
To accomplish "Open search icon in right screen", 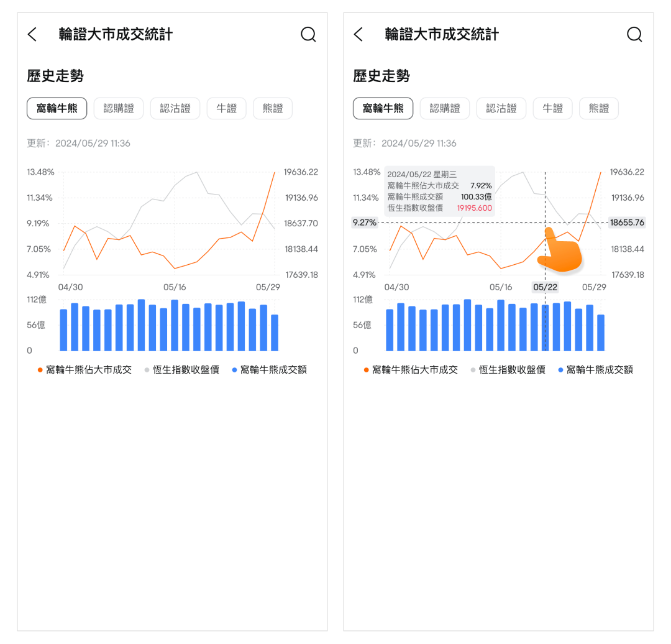I will tap(634, 35).
